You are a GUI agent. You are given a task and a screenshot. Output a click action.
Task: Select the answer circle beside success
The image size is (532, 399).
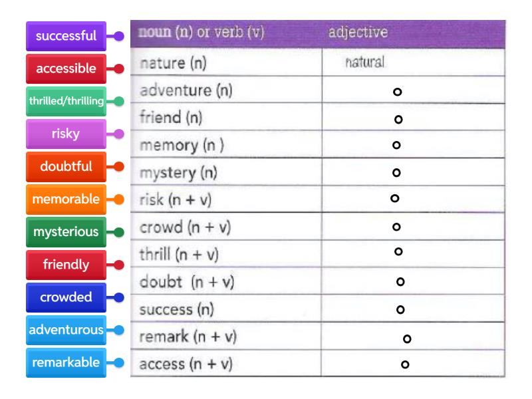(400, 309)
